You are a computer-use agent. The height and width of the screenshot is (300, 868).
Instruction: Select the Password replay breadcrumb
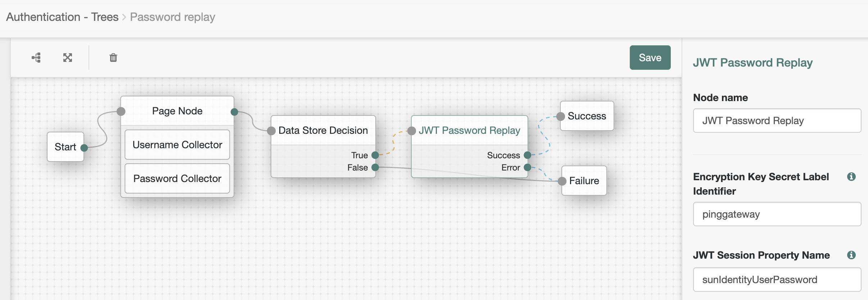[173, 17]
